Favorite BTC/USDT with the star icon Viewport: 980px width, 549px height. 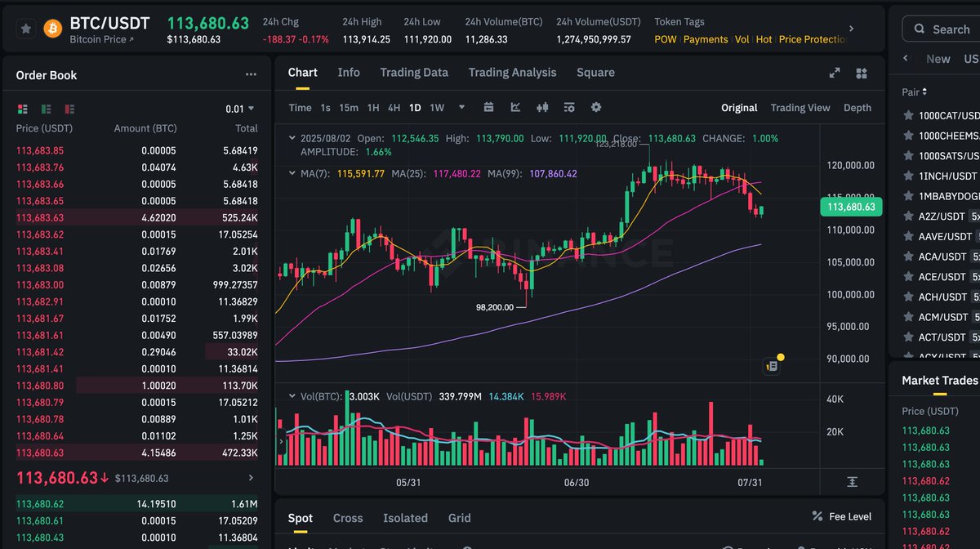pyautogui.click(x=26, y=29)
